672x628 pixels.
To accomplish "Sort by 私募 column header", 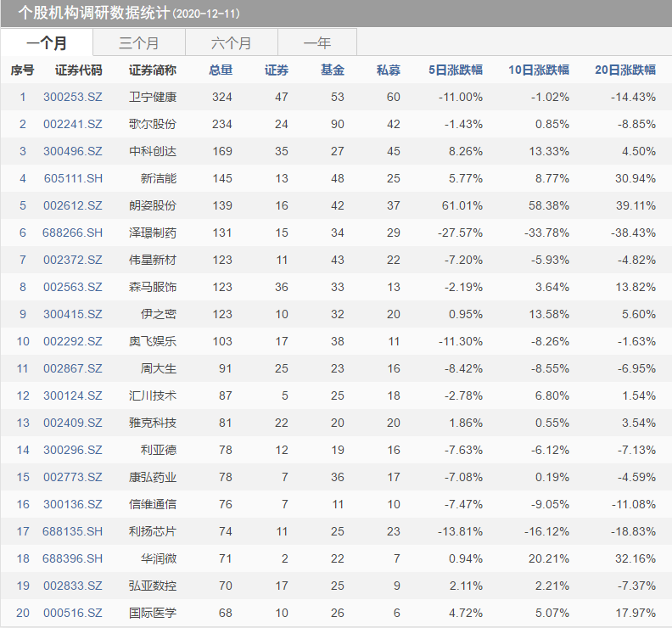I will click(x=389, y=70).
